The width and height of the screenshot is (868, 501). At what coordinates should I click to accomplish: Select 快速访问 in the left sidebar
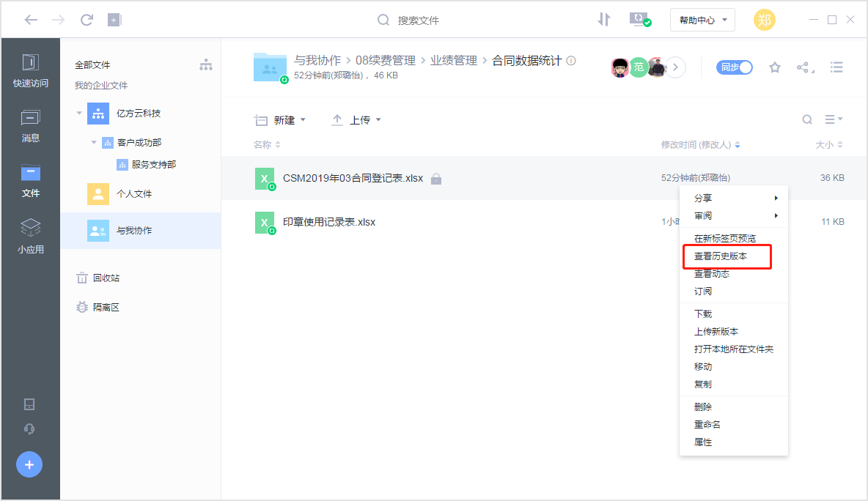[30, 70]
